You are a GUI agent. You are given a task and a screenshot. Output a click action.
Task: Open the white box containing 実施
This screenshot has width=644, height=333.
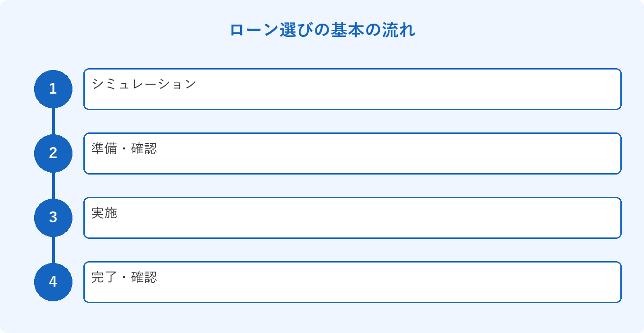click(x=352, y=218)
